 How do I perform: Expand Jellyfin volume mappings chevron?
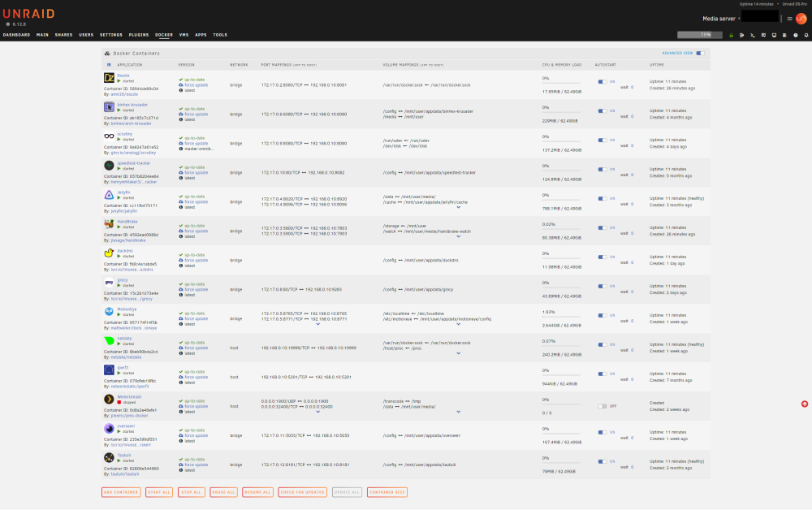click(x=458, y=207)
